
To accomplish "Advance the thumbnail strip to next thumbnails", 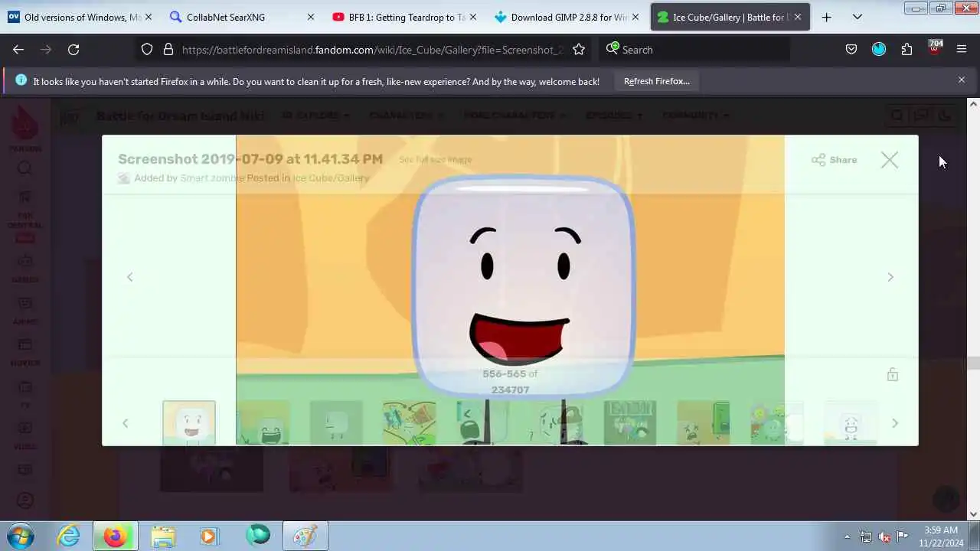I will click(895, 423).
